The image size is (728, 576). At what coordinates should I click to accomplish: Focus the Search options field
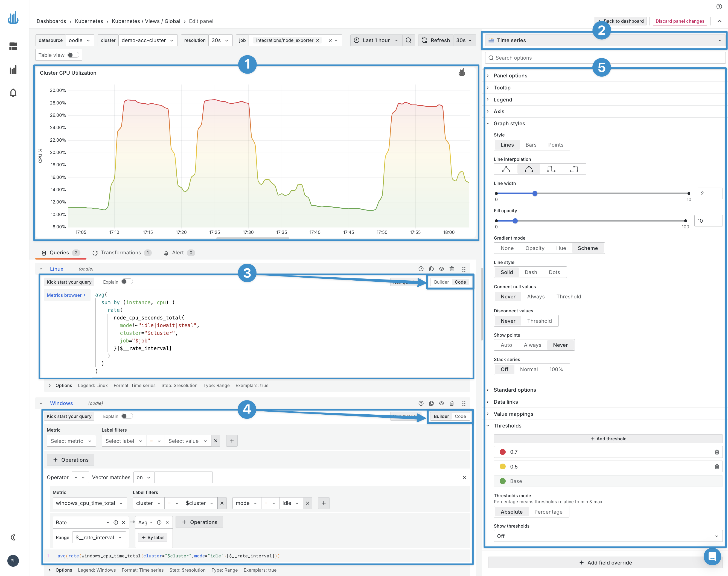tap(605, 58)
